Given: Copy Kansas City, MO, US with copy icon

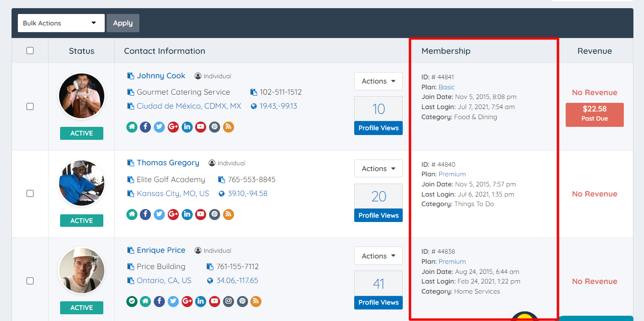Looking at the screenshot, I should (x=131, y=194).
